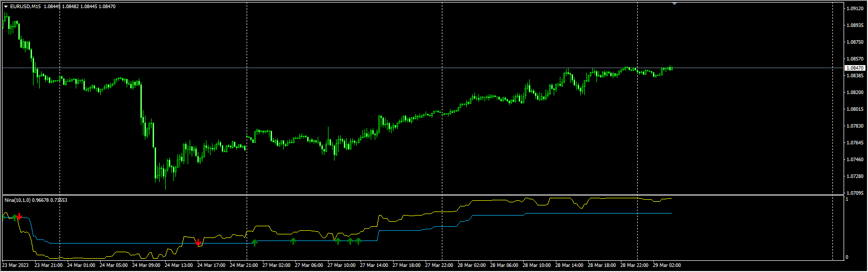This screenshot has height=272, width=868.
Task: Click the right end of the blue indicator line
Action: pyautogui.click(x=671, y=213)
